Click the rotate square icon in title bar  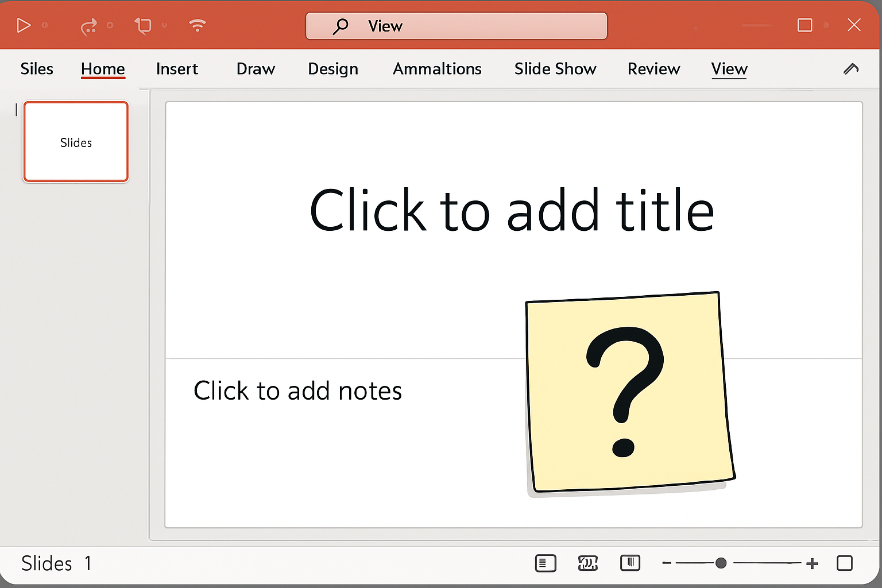click(143, 26)
